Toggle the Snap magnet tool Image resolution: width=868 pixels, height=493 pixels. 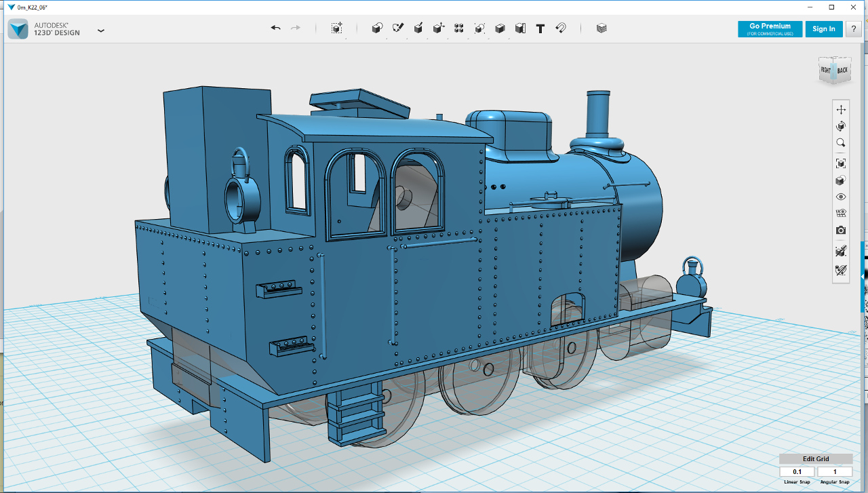coord(561,28)
